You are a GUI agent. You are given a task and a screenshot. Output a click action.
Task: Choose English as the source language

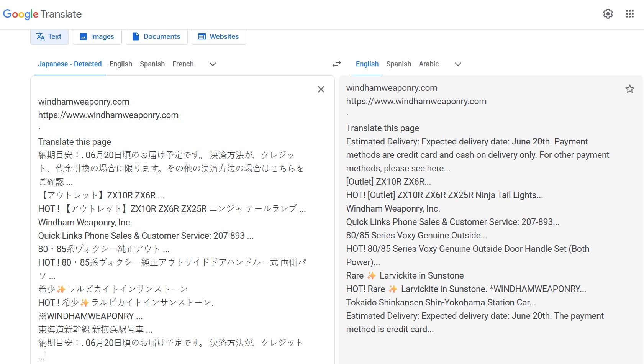point(121,64)
